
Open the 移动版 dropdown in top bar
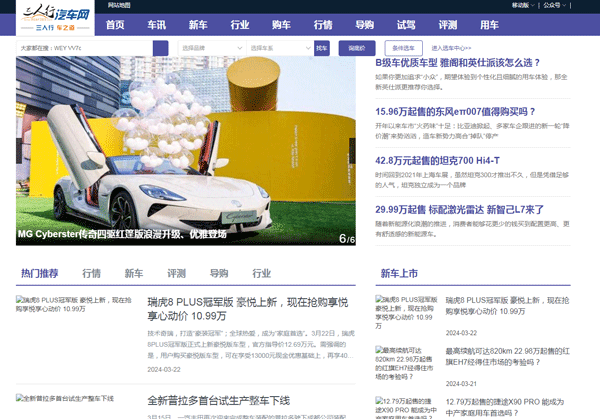(523, 5)
